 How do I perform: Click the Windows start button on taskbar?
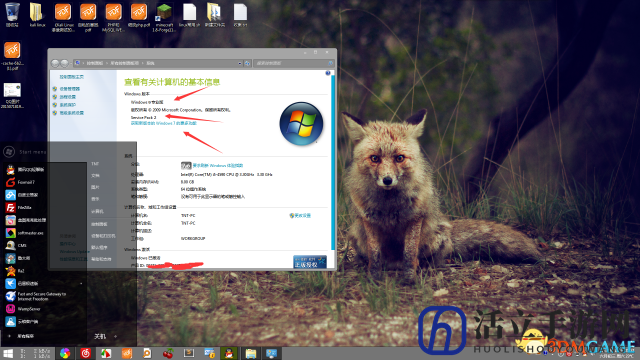click(x=8, y=353)
